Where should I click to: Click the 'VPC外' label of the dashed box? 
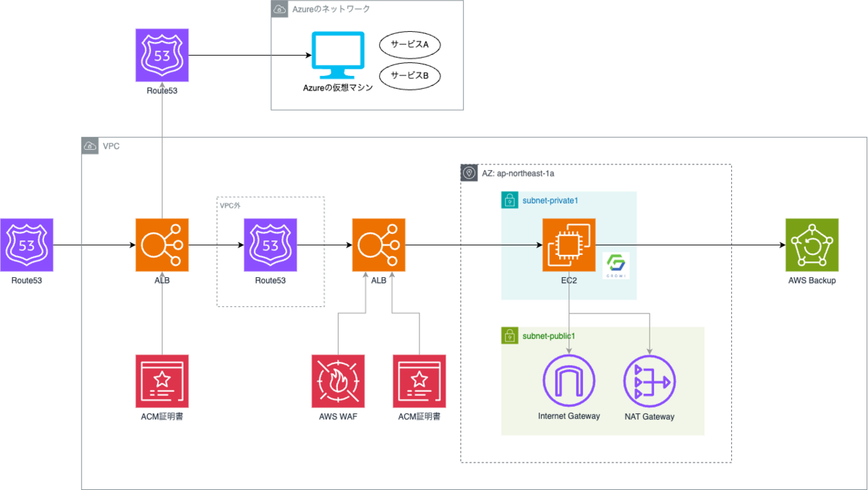[x=230, y=205]
